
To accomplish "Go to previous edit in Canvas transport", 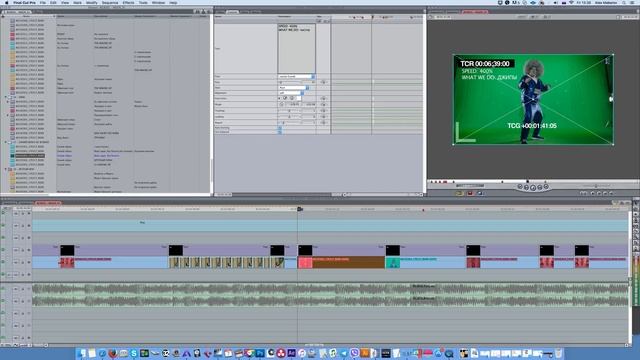I will pyautogui.click(x=520, y=186).
